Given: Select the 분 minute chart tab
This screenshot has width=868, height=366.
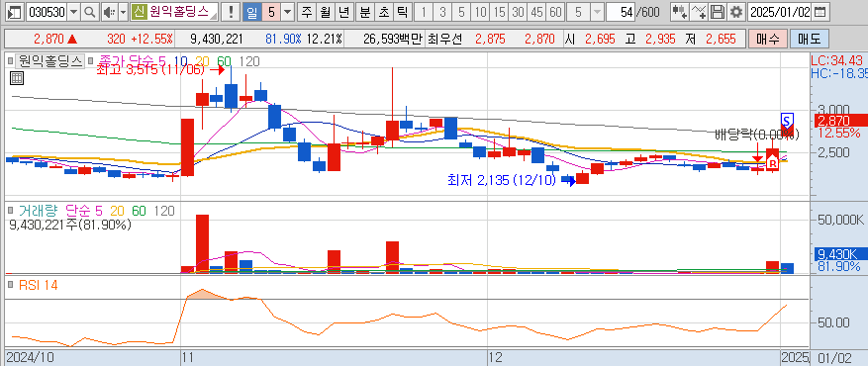Looking at the screenshot, I should 364,12.
